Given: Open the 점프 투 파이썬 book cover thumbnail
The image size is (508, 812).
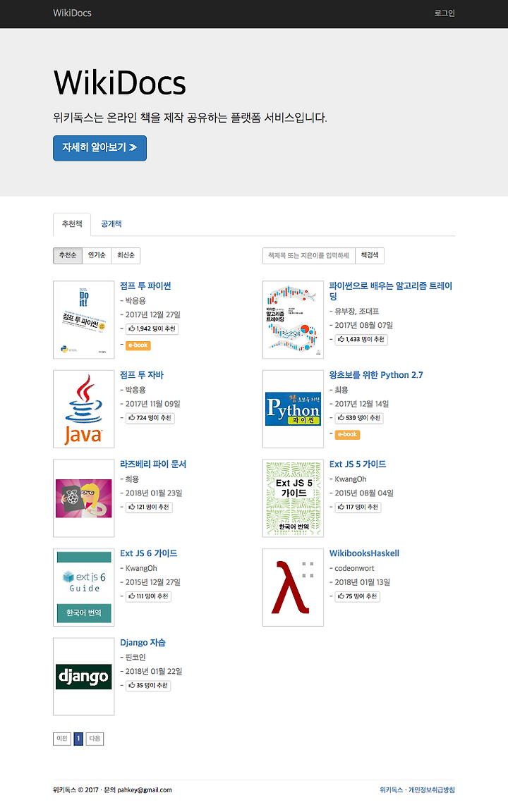Looking at the screenshot, I should 84,319.
